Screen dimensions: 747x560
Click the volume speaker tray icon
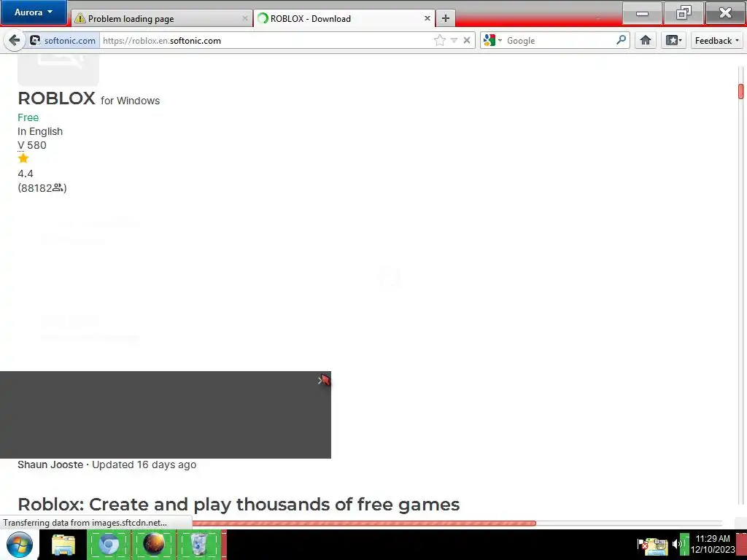677,544
